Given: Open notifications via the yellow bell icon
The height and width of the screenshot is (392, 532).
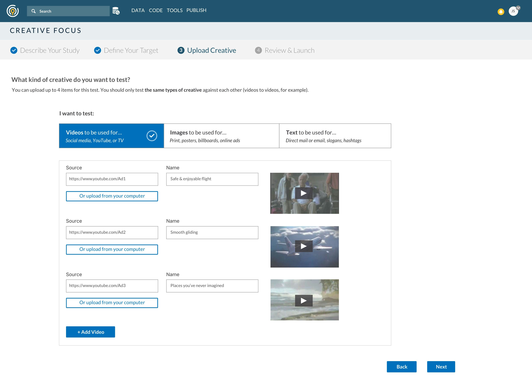Looking at the screenshot, I should pos(501,12).
